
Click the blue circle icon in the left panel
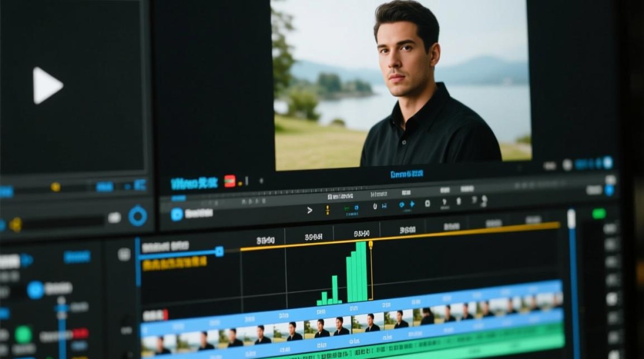[x=35, y=290]
